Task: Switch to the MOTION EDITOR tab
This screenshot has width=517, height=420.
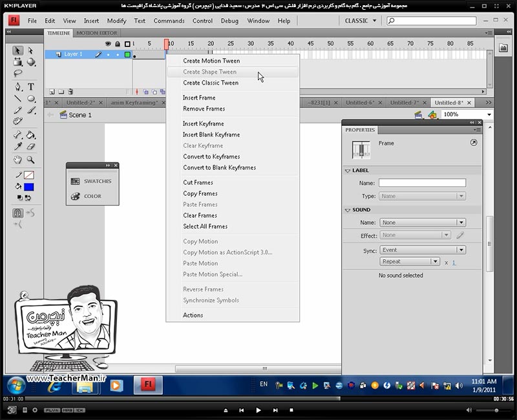Action: pyautogui.click(x=96, y=33)
